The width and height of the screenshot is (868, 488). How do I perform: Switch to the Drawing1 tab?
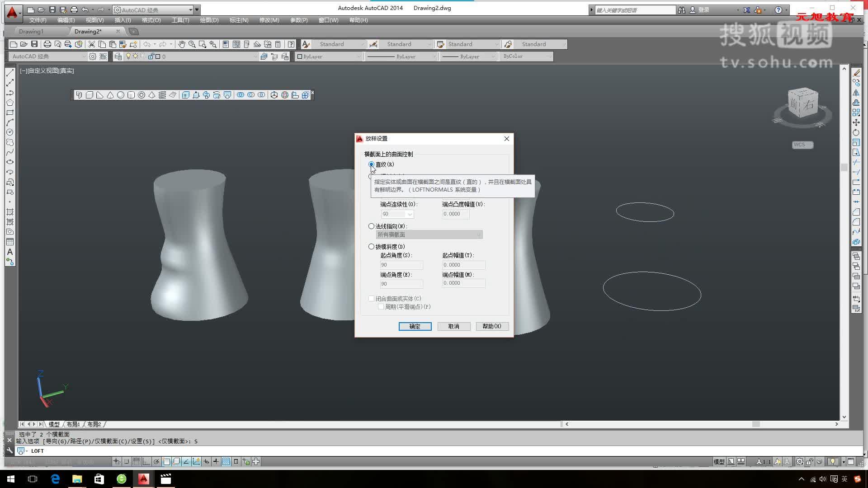point(31,32)
